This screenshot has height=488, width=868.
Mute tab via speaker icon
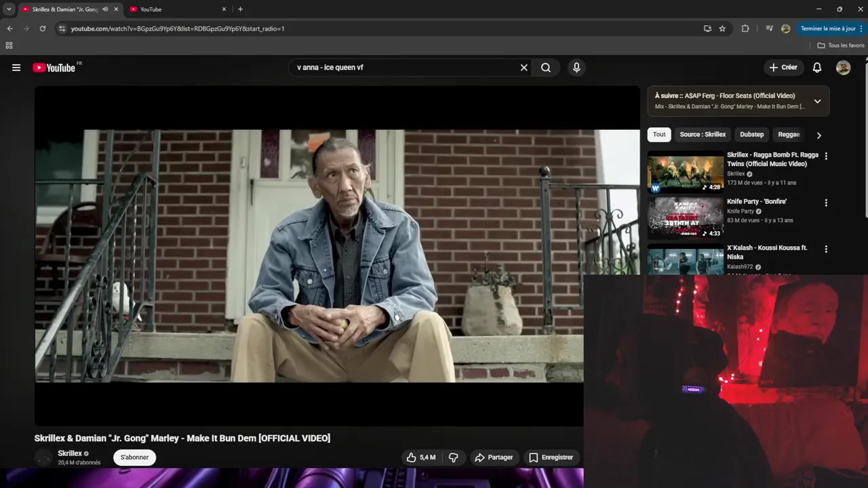(105, 9)
